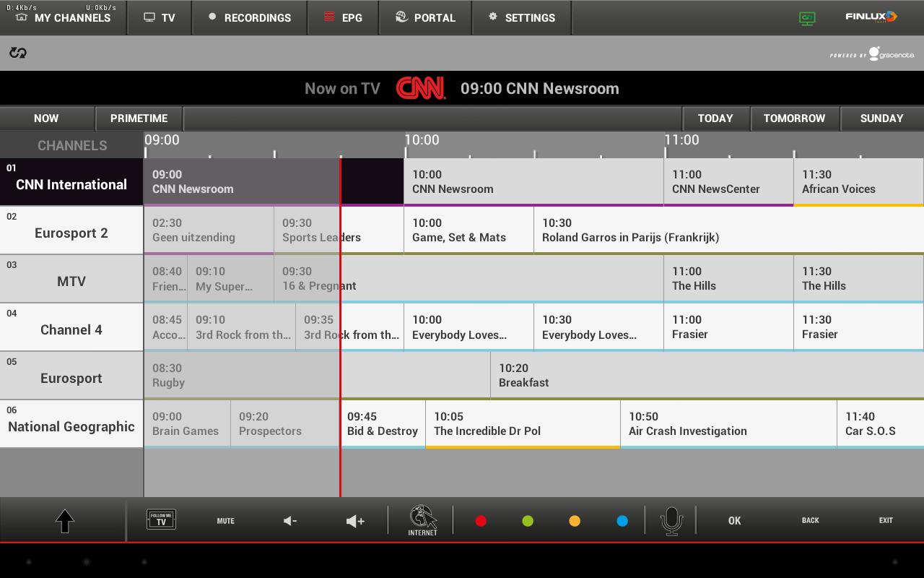Click the 10:00 timeline marker
Screen dimensions: 924x578
click(x=422, y=140)
